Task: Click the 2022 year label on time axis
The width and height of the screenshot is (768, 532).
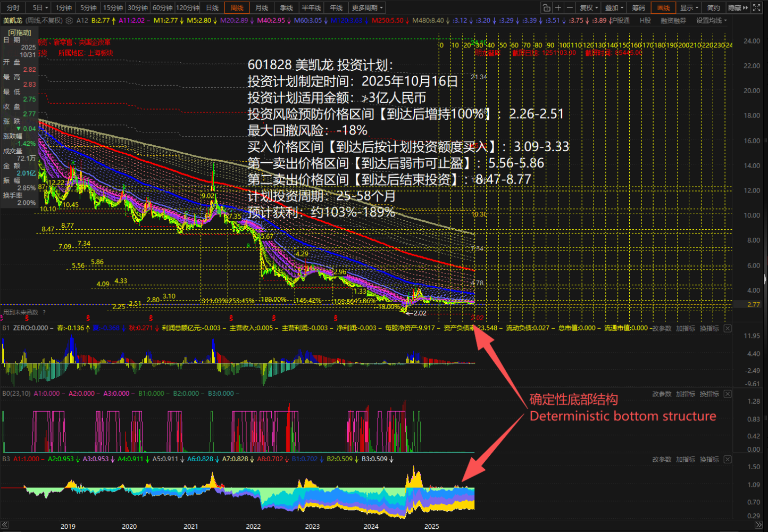Action: 253,526
